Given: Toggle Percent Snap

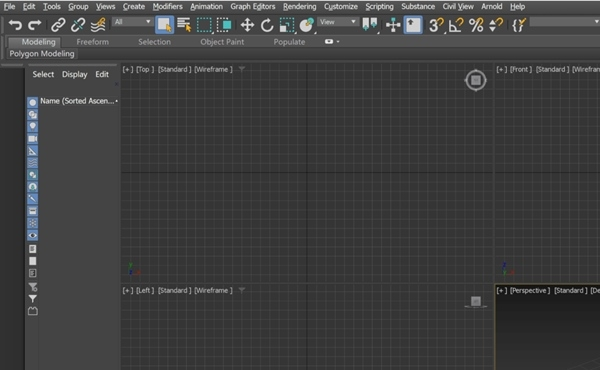Looking at the screenshot, I should (476, 25).
